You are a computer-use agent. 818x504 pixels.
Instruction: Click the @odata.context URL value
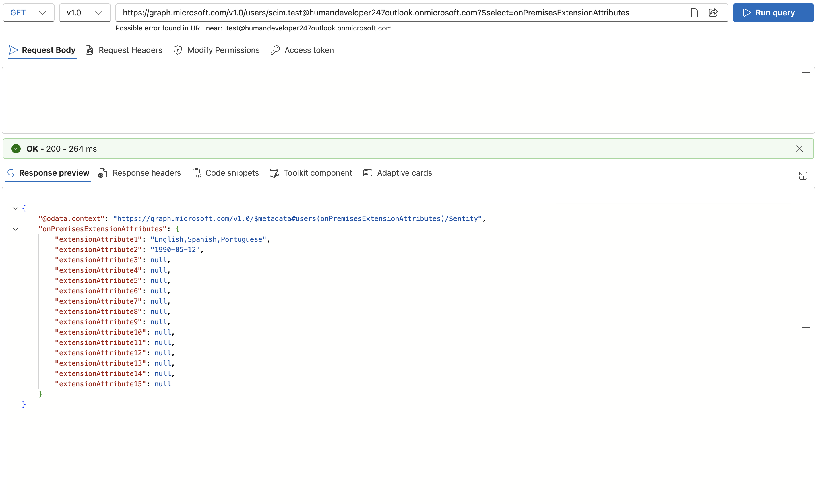coord(297,219)
